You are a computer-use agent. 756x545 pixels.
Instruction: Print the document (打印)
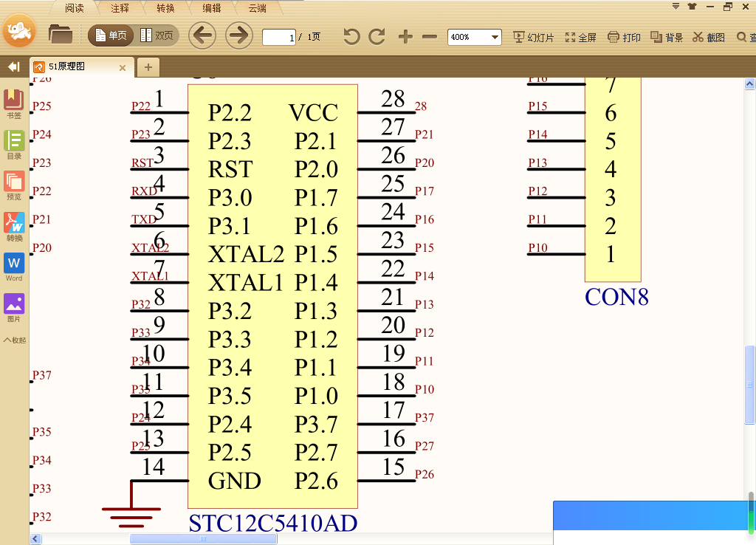tap(624, 37)
